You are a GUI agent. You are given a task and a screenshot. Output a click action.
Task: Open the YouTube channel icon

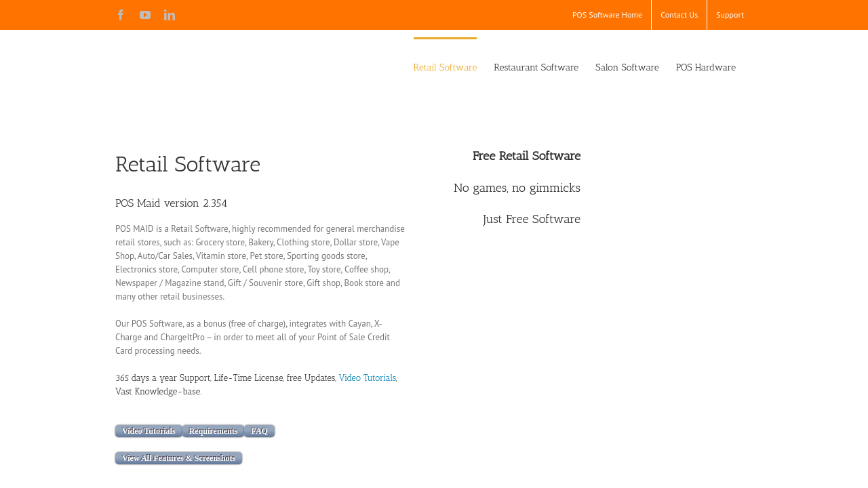click(145, 15)
